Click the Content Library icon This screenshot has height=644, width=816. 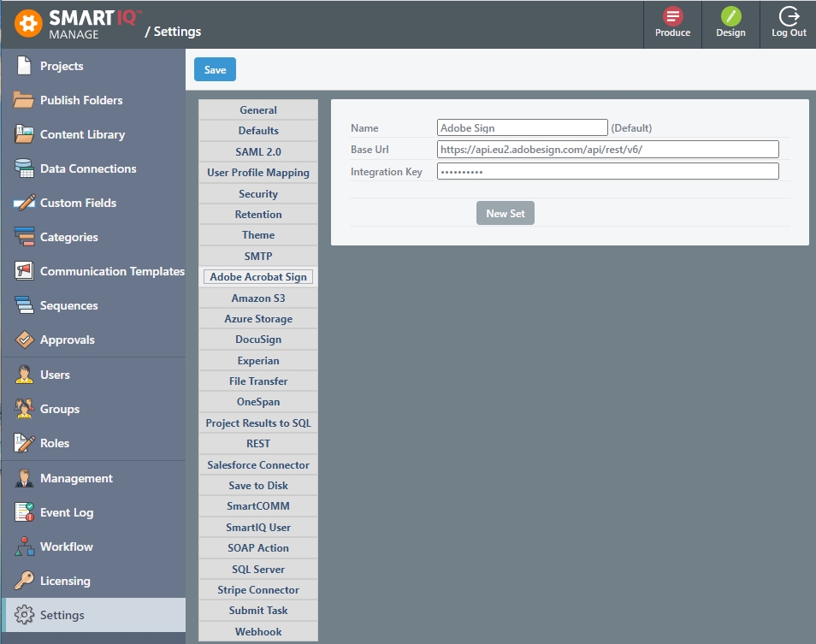tap(24, 134)
